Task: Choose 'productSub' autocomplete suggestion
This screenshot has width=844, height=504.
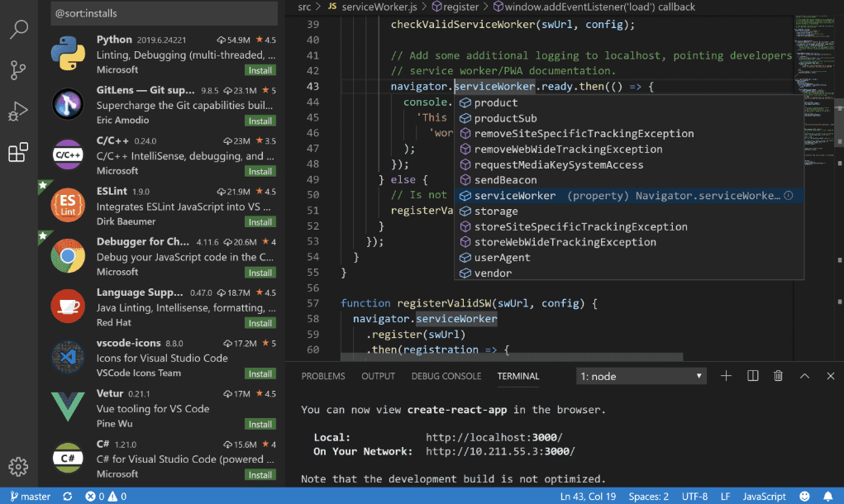Action: 629,118
